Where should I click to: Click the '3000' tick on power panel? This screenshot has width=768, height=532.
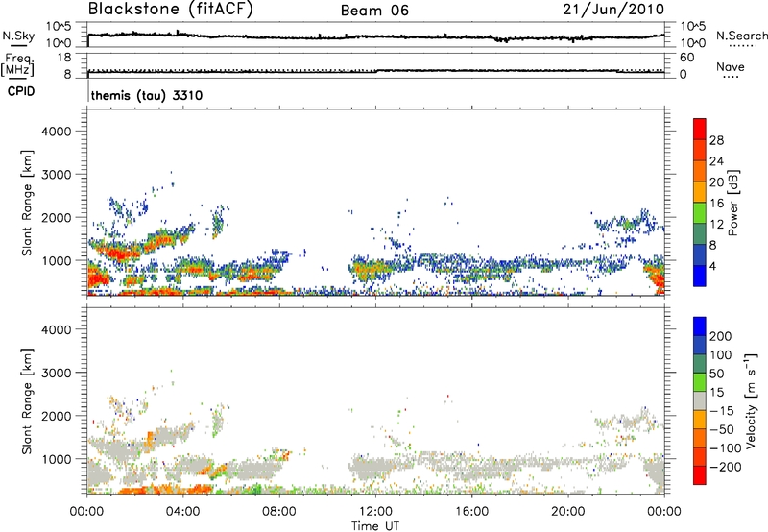(x=57, y=175)
